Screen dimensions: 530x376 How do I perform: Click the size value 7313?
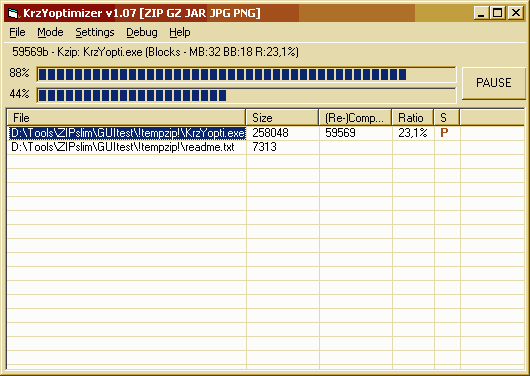point(264,147)
